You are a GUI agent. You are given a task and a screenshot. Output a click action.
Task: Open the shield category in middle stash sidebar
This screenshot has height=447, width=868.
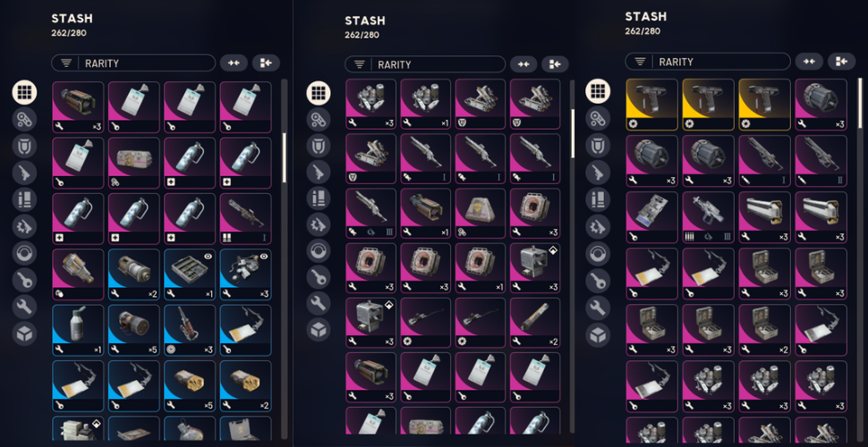click(319, 146)
